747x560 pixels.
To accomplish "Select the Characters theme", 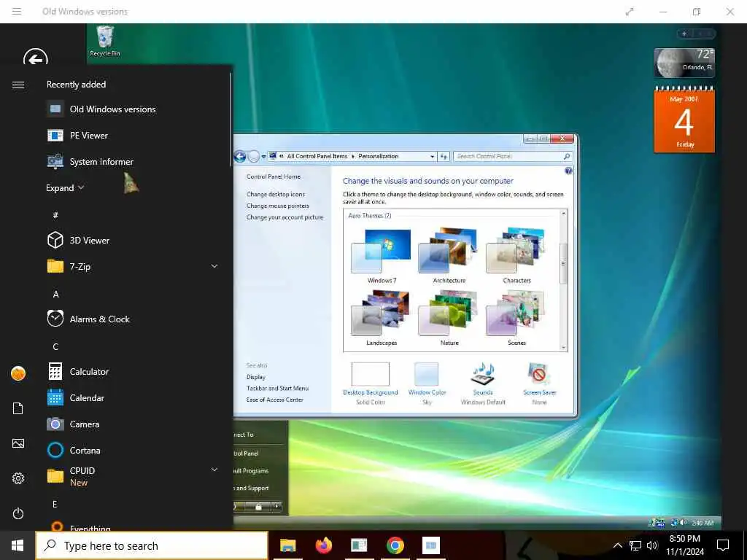I will click(516, 256).
